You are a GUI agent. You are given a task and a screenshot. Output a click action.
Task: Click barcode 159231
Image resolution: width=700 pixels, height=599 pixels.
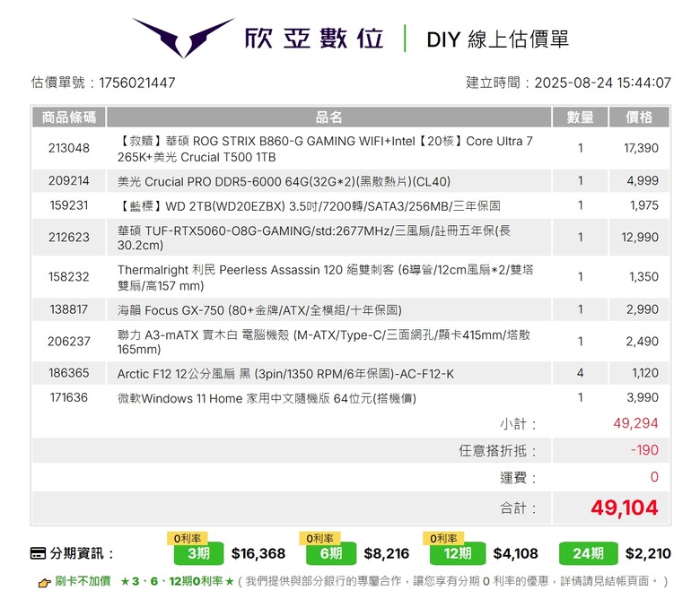point(69,205)
